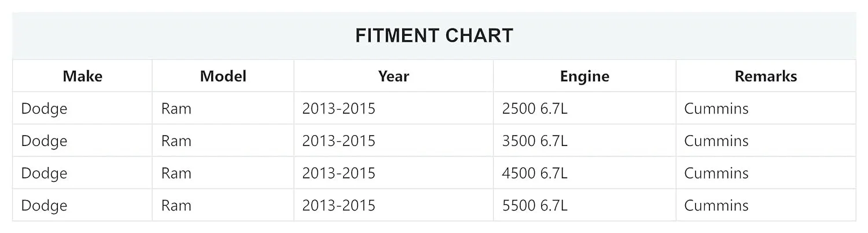Select the Remarks column header

[x=766, y=76]
